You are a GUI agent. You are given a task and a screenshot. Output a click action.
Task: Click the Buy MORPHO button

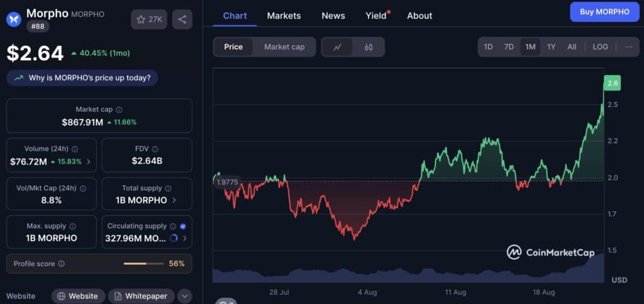604,12
